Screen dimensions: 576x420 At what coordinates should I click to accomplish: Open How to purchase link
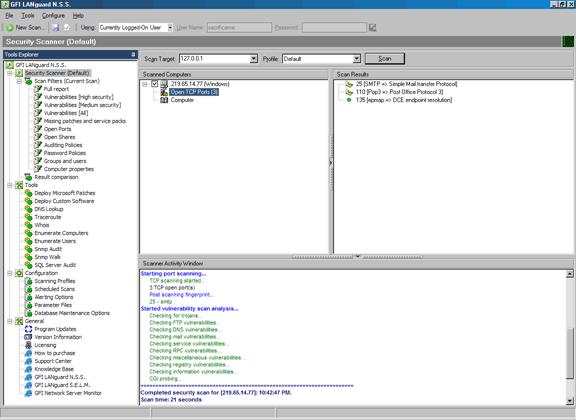55,353
